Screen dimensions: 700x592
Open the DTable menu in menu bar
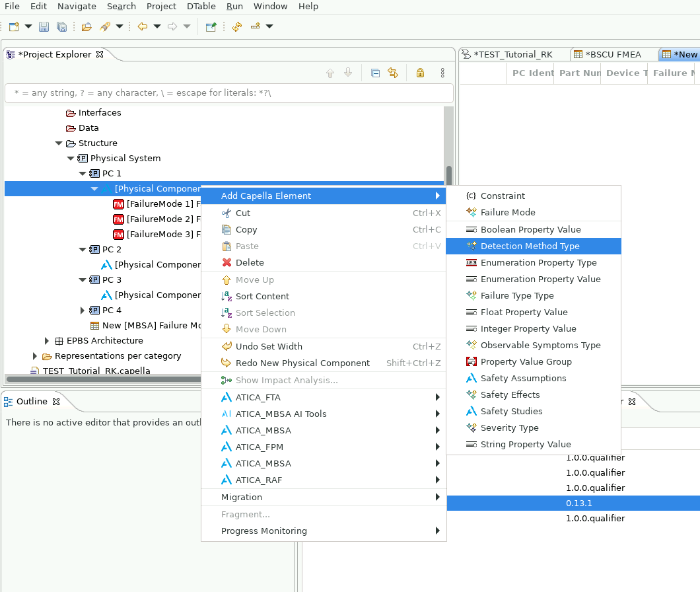pyautogui.click(x=201, y=6)
